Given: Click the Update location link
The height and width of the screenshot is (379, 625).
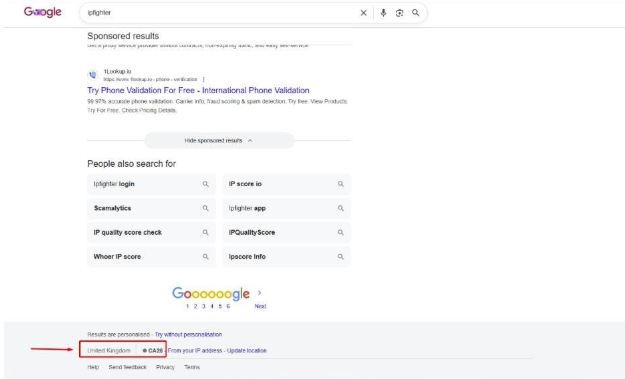Looking at the screenshot, I should [247, 351].
